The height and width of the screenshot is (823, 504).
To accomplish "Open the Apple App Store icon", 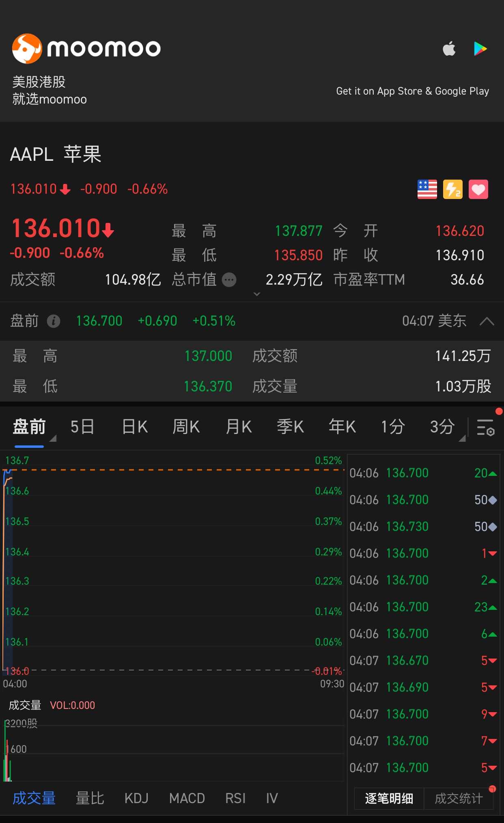I will coord(449,49).
